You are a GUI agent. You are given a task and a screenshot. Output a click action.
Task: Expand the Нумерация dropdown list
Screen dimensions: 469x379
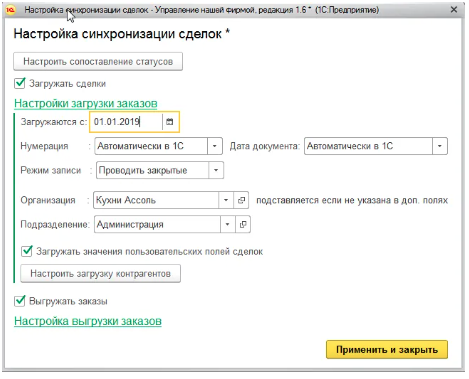[215, 146]
